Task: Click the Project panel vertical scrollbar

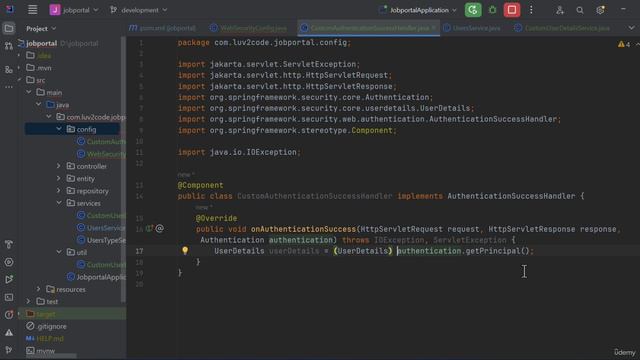Action: 123,169
